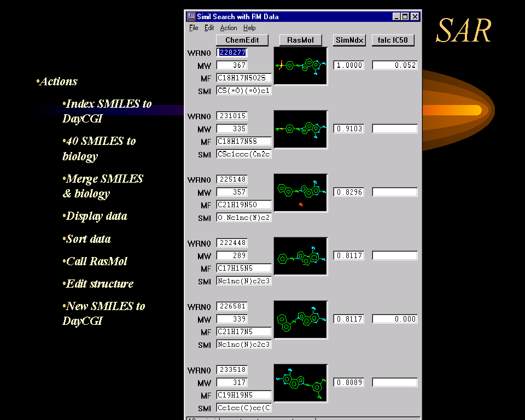Screen dimensions: 525x420
Task: Click the empty IC50 field beside SimNdx 0.9103
Action: [395, 129]
